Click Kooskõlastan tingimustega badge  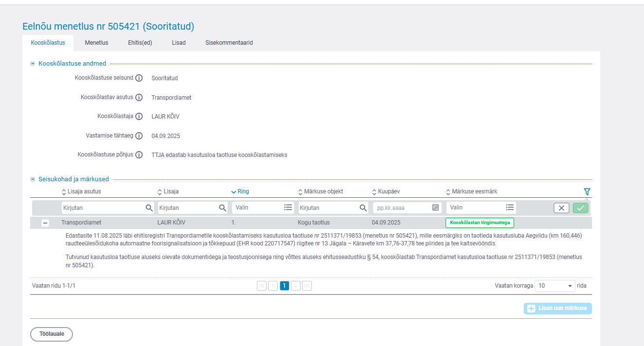(480, 223)
